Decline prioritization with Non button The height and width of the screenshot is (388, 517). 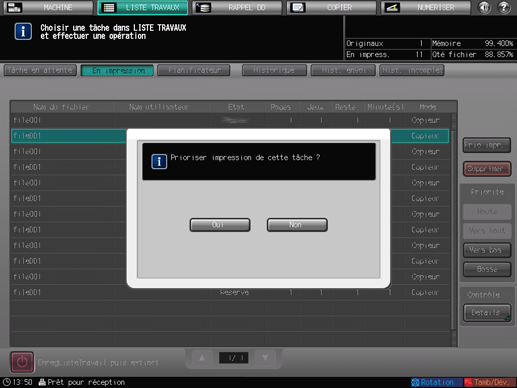[297, 225]
